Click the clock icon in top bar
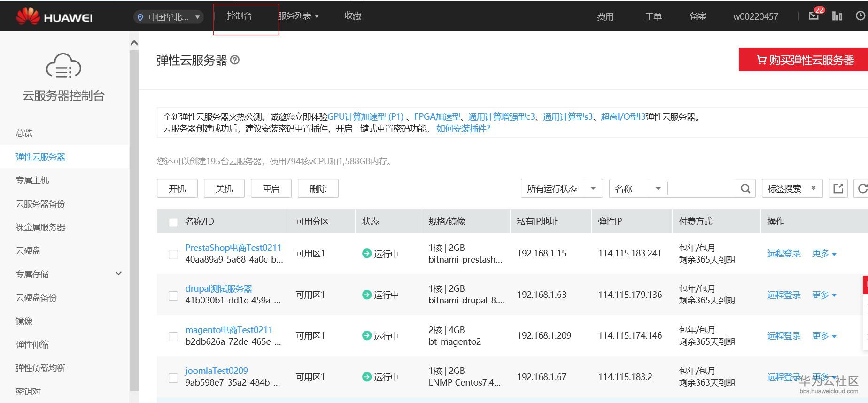The height and width of the screenshot is (403, 868). [x=860, y=16]
